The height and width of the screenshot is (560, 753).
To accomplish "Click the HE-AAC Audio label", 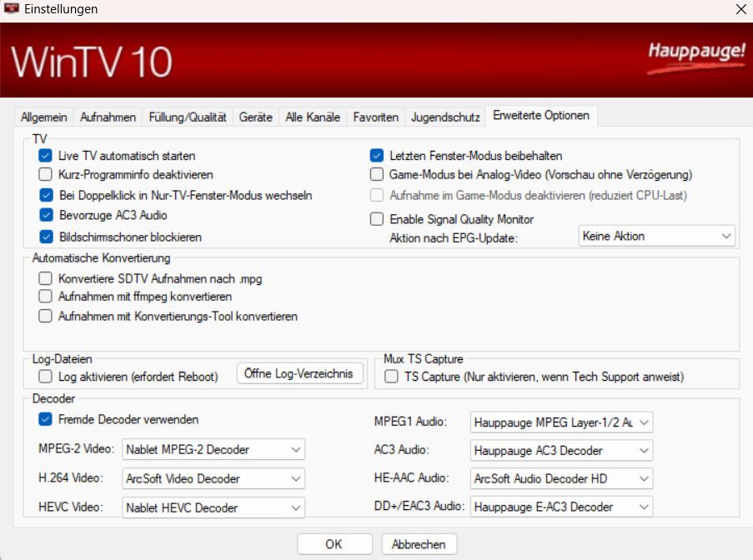I will click(412, 478).
